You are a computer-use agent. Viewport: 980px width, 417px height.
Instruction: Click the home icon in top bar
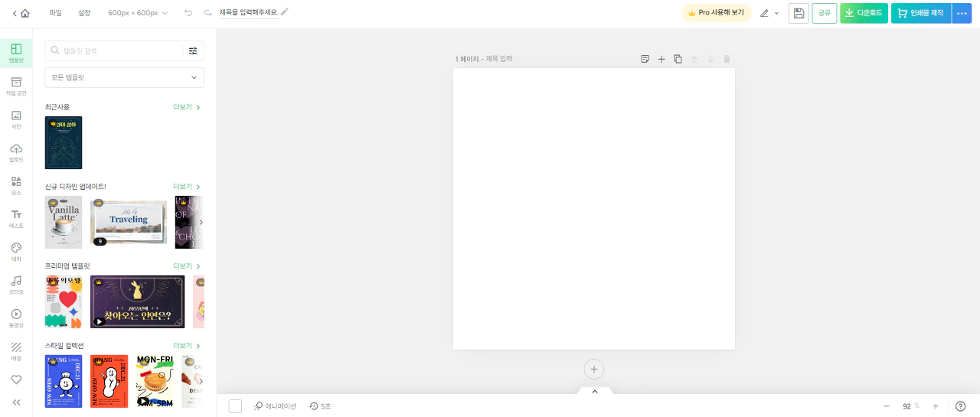(x=25, y=13)
